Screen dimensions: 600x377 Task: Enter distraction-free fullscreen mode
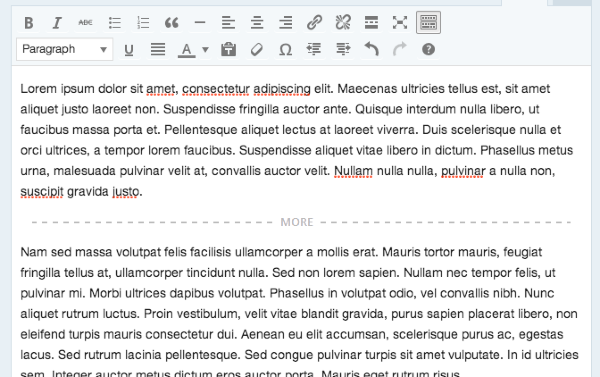(x=400, y=23)
